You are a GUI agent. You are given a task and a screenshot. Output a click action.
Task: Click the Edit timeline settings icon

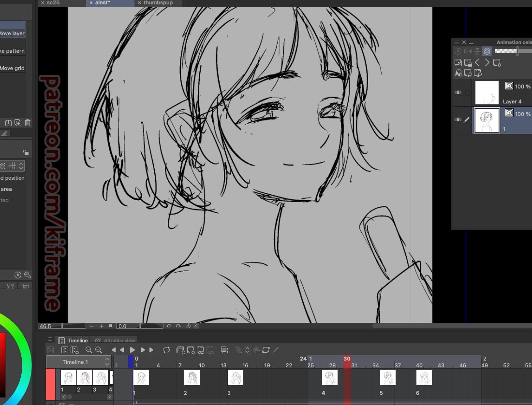click(64, 350)
